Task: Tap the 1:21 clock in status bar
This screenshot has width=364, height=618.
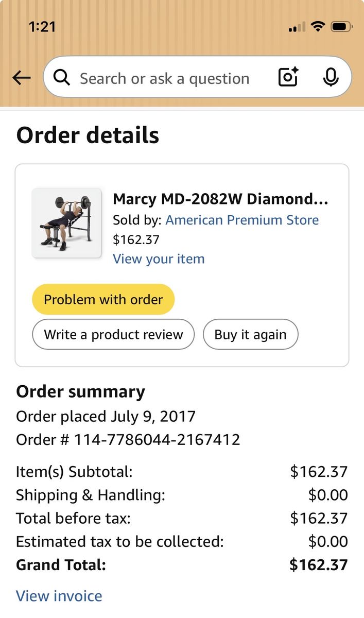Action: pos(42,27)
